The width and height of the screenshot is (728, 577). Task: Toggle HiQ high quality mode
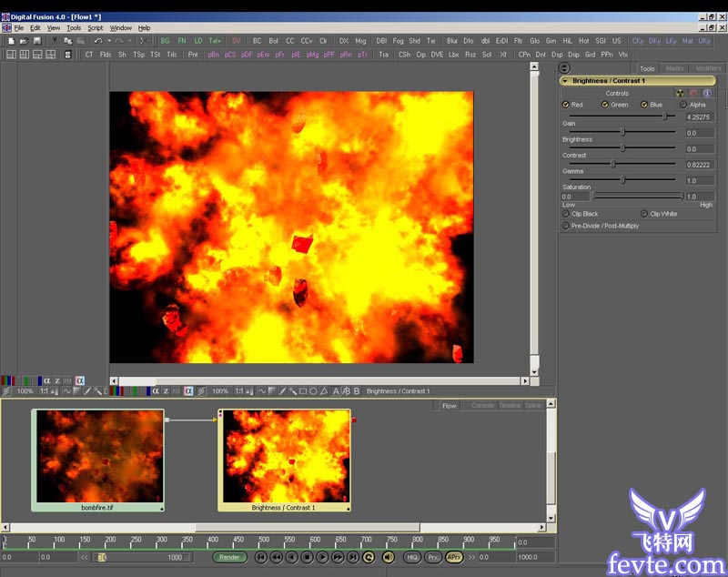point(412,557)
